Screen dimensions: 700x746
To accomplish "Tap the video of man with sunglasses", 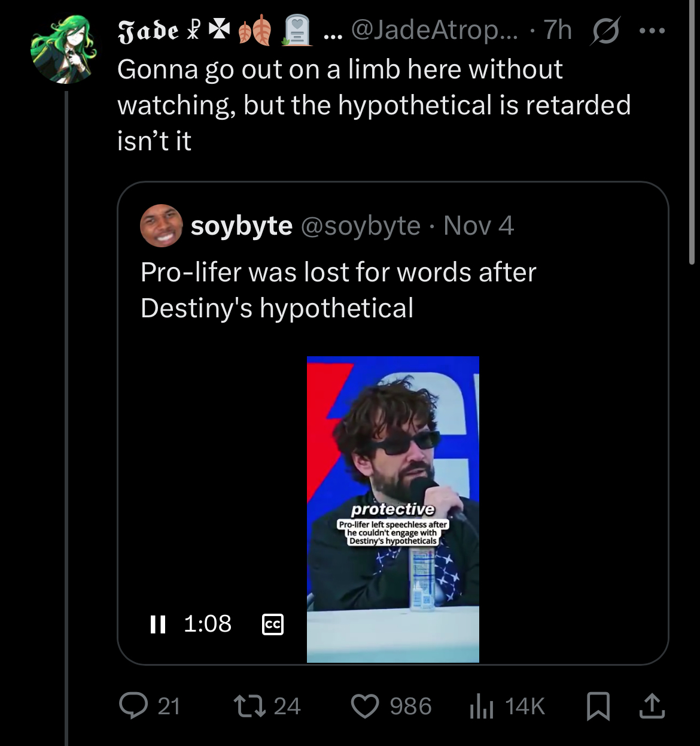I will (x=393, y=510).
